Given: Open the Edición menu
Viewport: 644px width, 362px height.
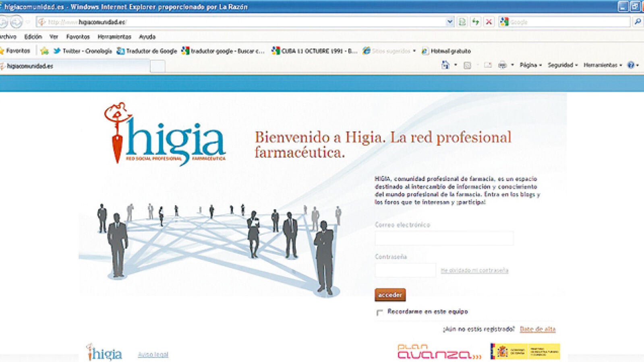Looking at the screenshot, I should click(33, 37).
